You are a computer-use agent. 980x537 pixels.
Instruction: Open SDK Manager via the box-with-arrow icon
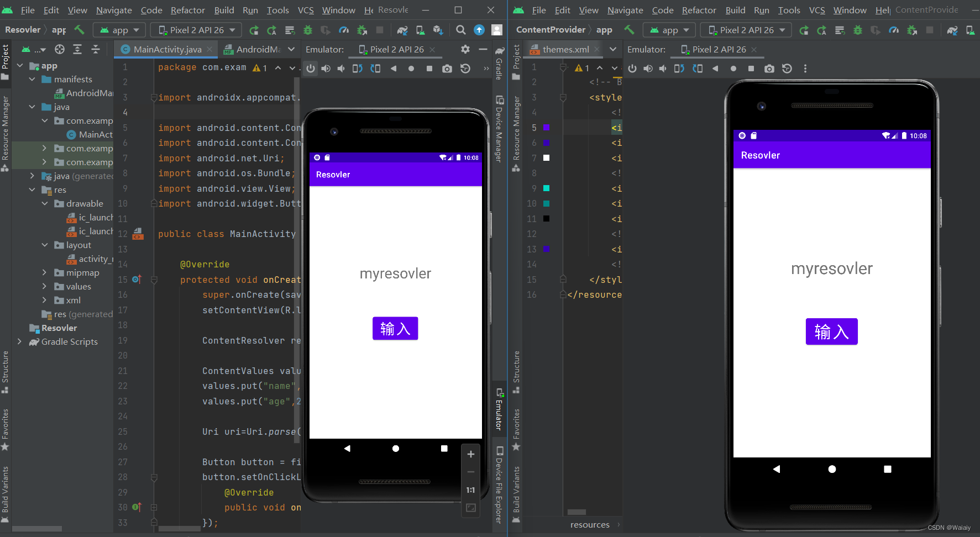click(x=437, y=30)
